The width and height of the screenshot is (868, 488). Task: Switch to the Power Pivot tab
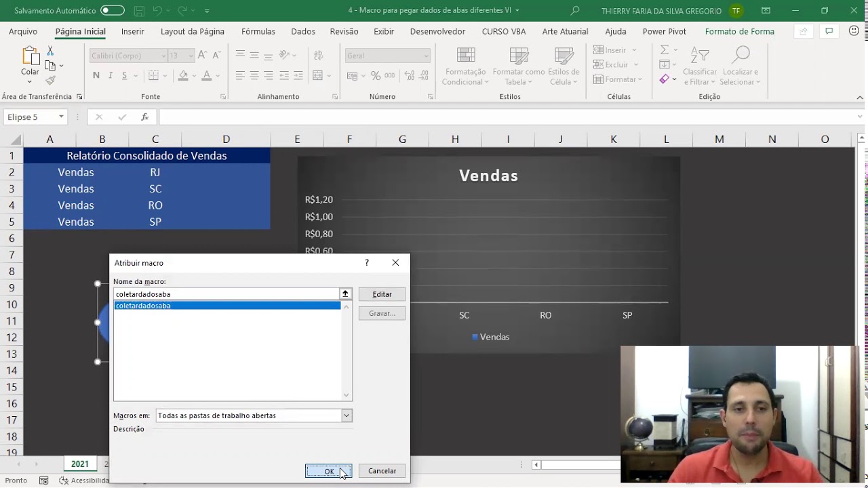665,32
